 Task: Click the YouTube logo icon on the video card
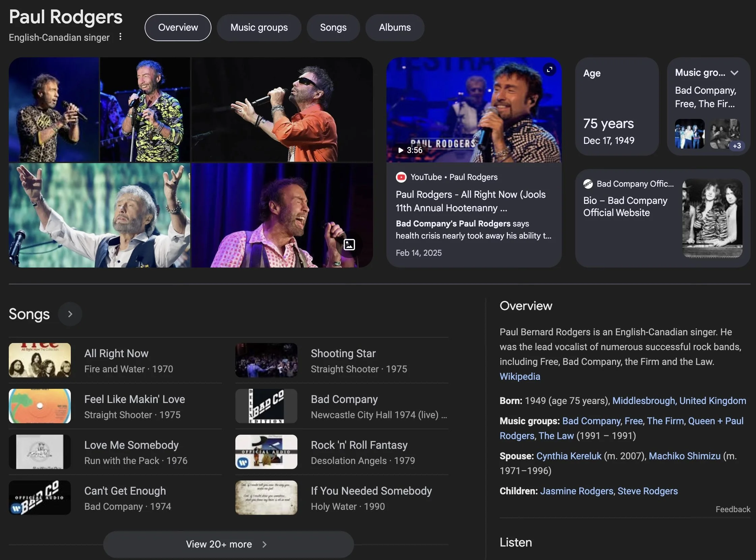pyautogui.click(x=401, y=177)
